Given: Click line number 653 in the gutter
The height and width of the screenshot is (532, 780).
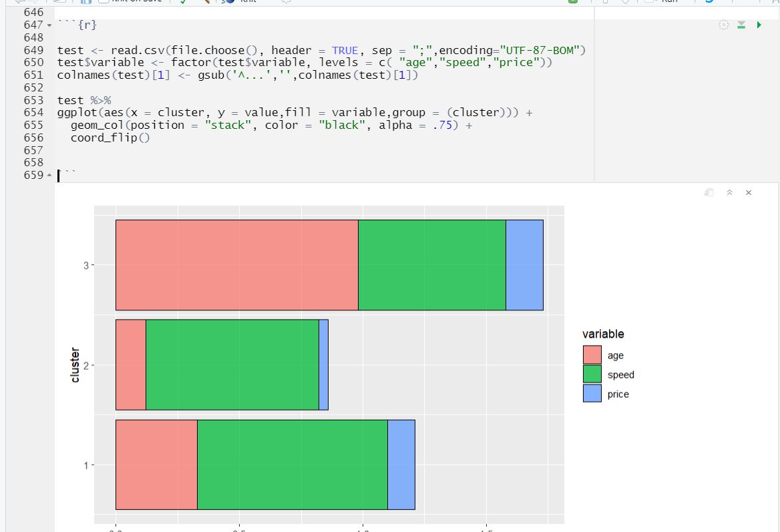Looking at the screenshot, I should click(33, 100).
